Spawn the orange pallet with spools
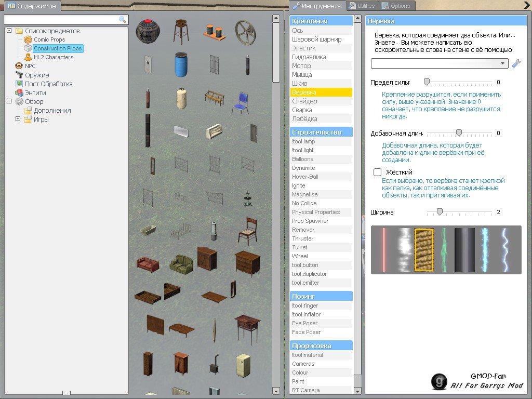The height and width of the screenshot is (399, 532). 215,32
